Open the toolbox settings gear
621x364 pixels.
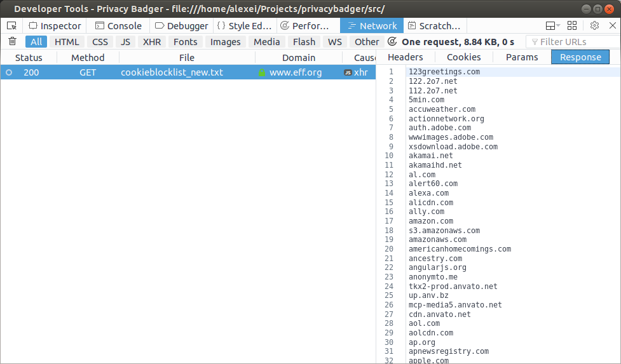tap(594, 25)
